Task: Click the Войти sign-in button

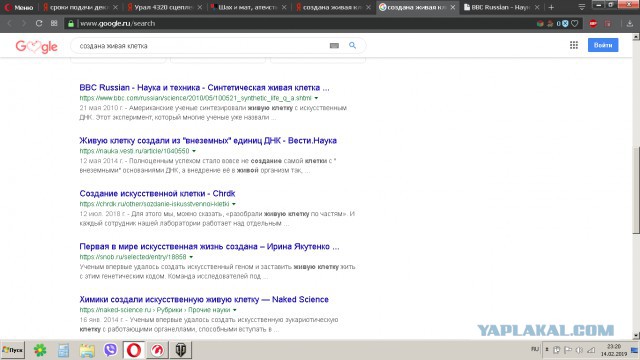Action: coord(603,45)
